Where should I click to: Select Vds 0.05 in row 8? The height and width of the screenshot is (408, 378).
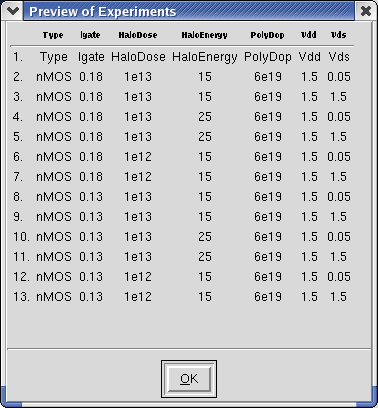point(339,197)
